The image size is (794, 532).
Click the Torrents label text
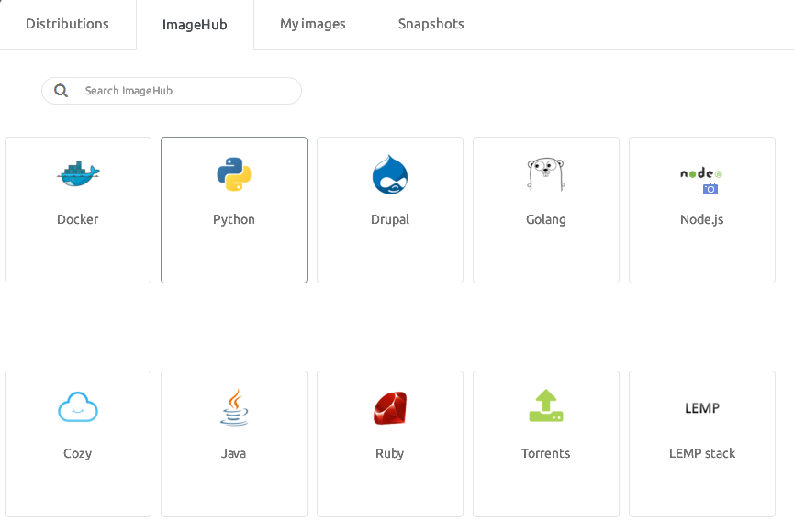(546, 453)
